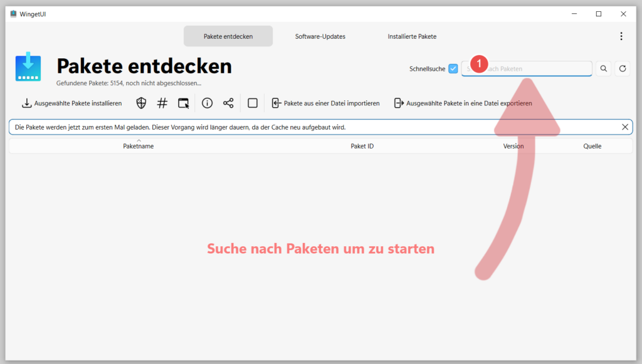Sort by Version column header
Image resolution: width=642 pixels, height=364 pixels.
(x=513, y=146)
